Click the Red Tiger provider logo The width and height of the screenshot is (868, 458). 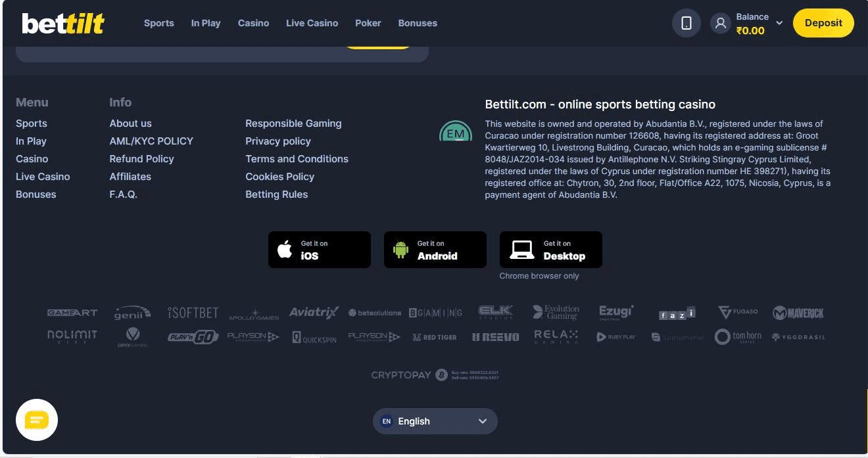[x=435, y=337]
